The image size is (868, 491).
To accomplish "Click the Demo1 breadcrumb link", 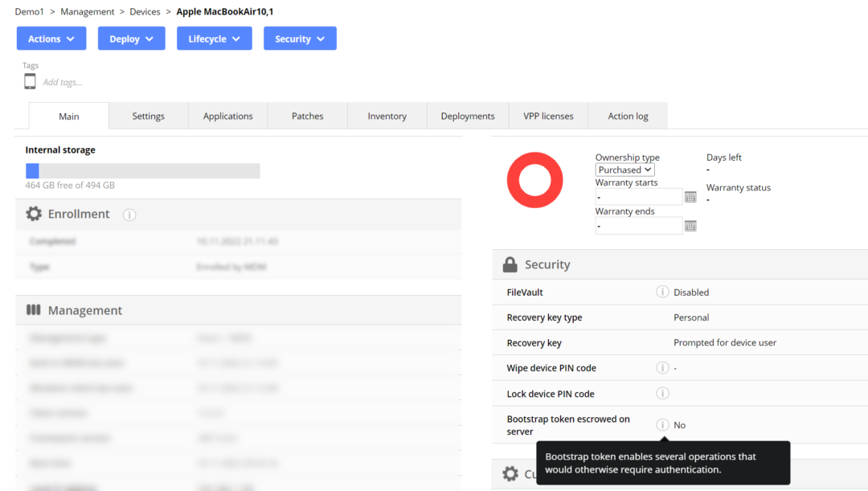I will [x=29, y=11].
